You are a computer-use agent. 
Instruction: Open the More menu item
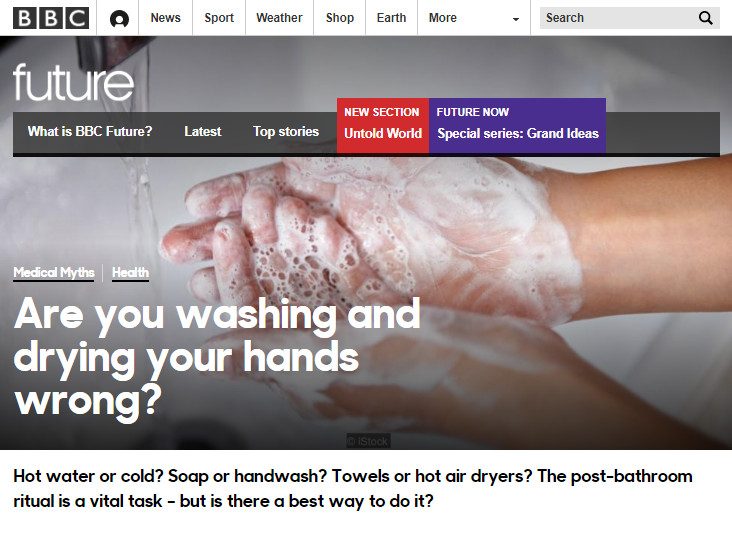[x=443, y=18]
